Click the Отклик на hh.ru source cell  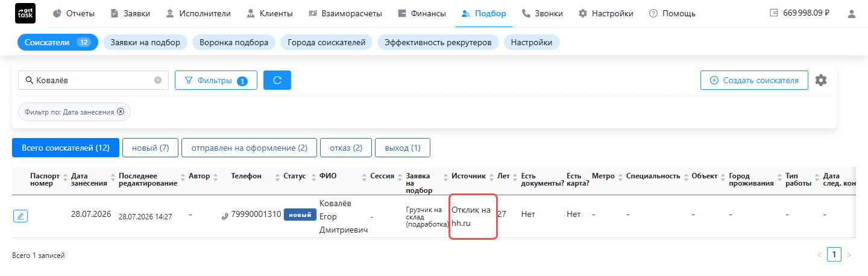(x=472, y=216)
